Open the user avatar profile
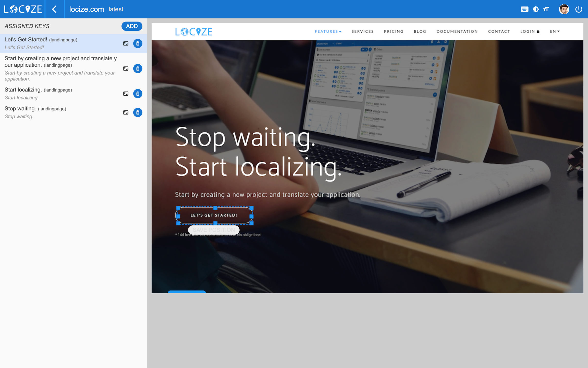588x368 pixels. coord(563,9)
